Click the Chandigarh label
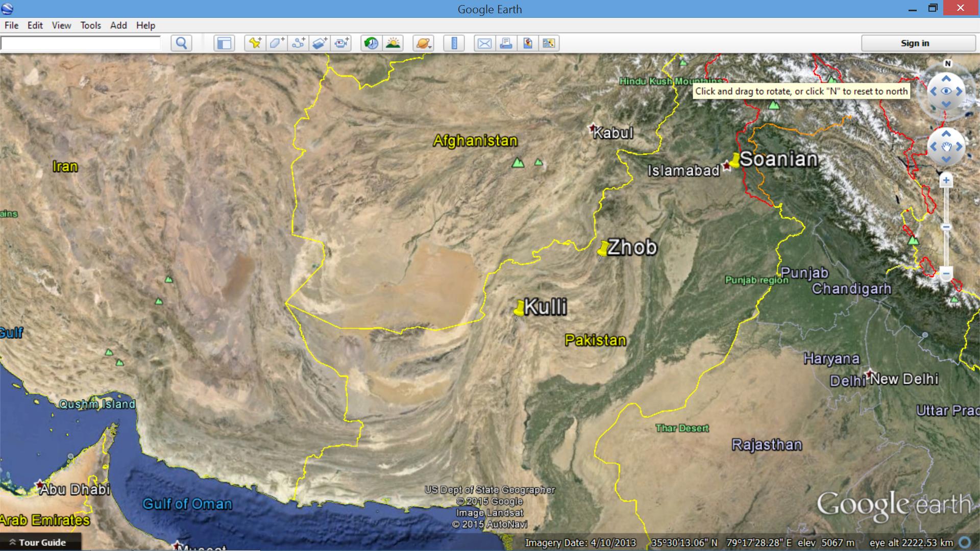This screenshot has height=551, width=980. coord(851,289)
